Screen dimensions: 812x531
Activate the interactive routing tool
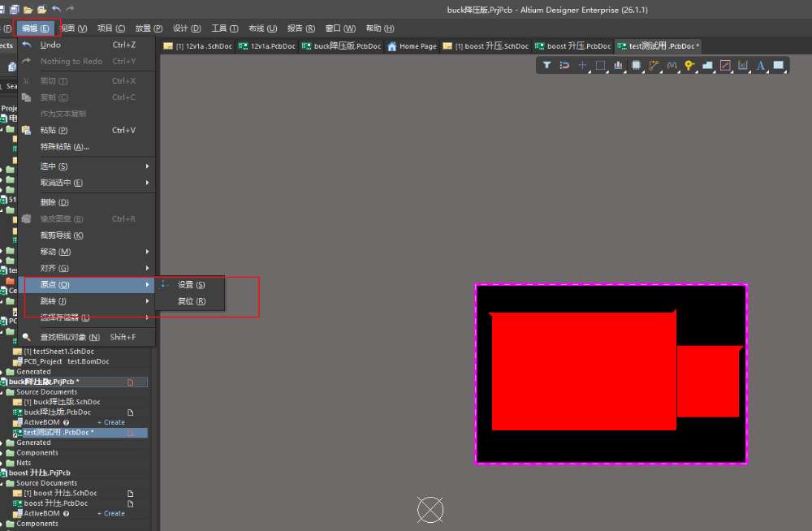pos(654,65)
